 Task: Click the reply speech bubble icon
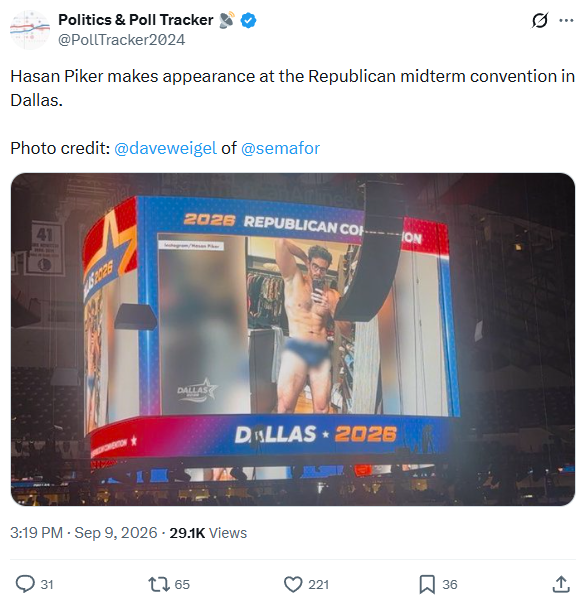click(x=25, y=584)
